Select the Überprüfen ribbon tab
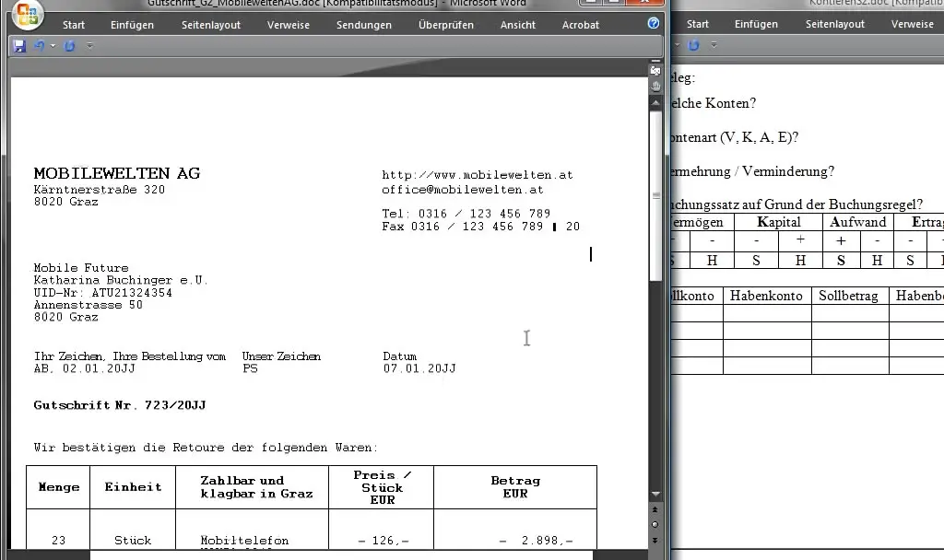 click(446, 25)
